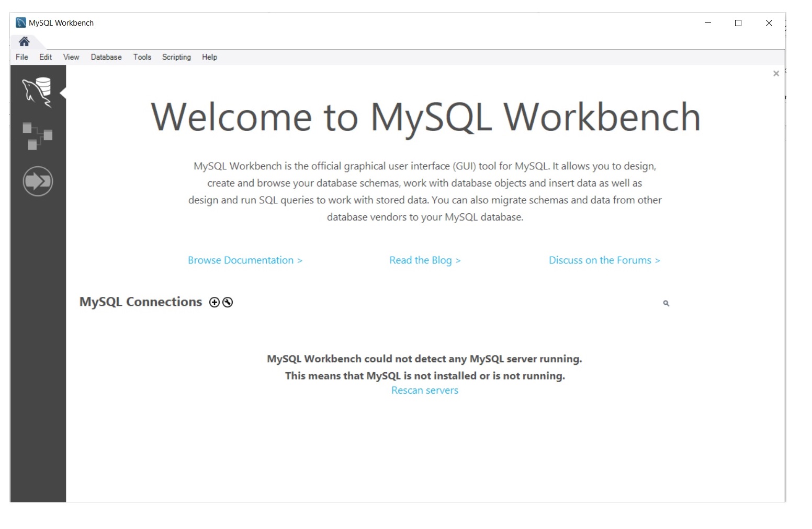Add a new MySQL connection with the plus icon

[x=215, y=302]
